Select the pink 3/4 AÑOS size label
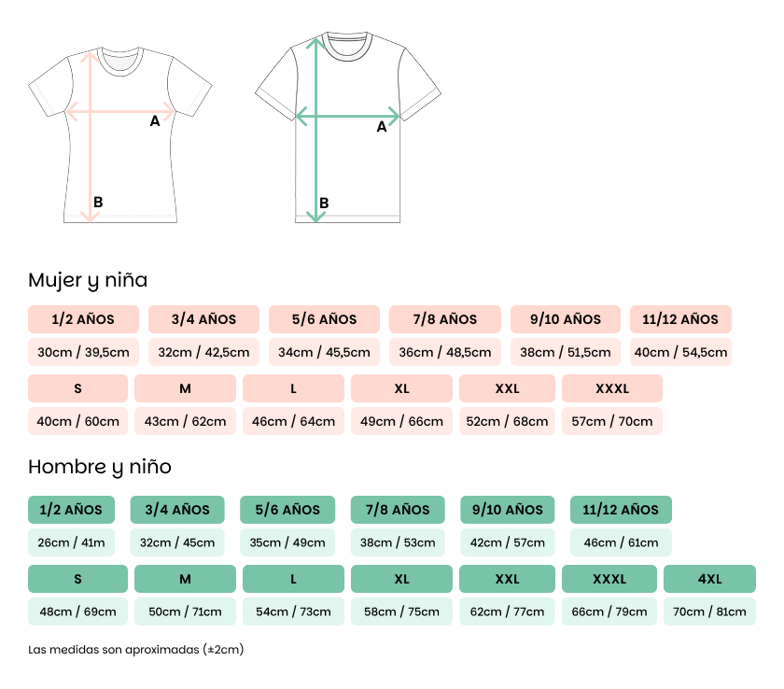 point(203,319)
